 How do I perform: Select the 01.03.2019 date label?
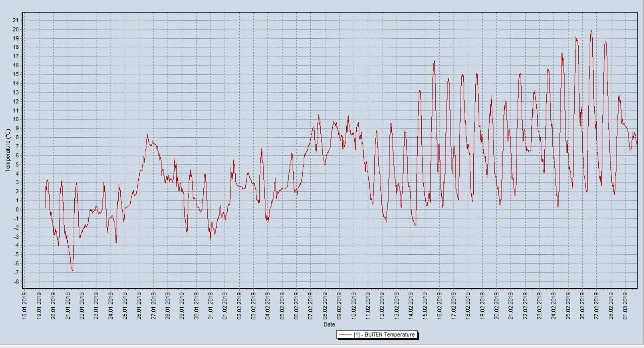pyautogui.click(x=625, y=306)
